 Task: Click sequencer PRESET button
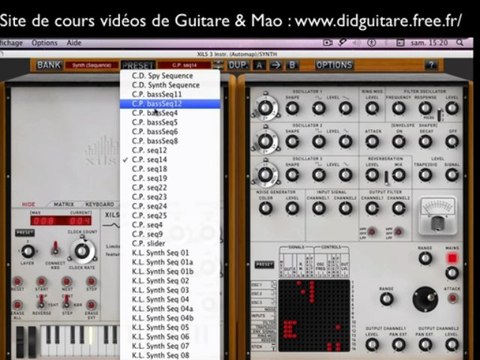25,232
